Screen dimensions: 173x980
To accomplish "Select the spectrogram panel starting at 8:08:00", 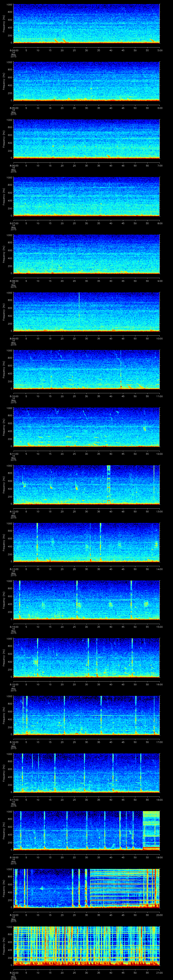I will (87, 254).
